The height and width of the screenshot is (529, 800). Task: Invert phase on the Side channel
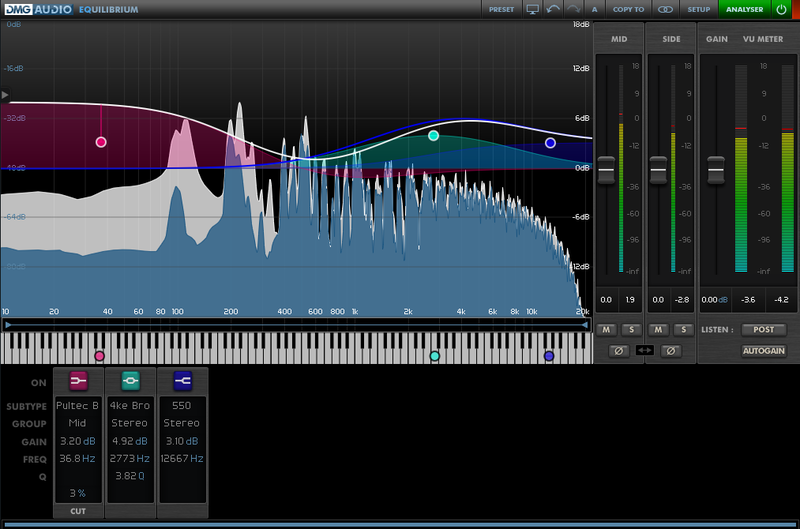coord(671,350)
